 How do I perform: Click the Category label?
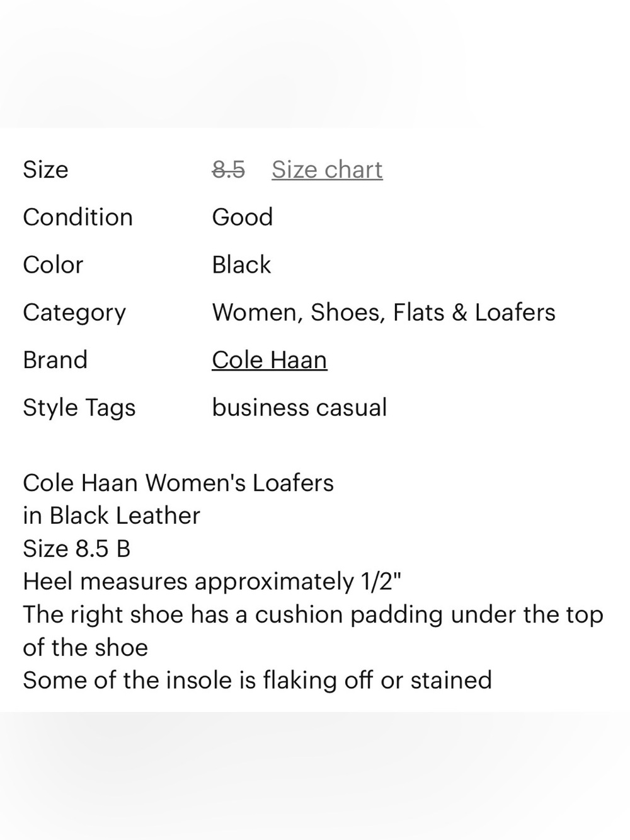(x=74, y=313)
